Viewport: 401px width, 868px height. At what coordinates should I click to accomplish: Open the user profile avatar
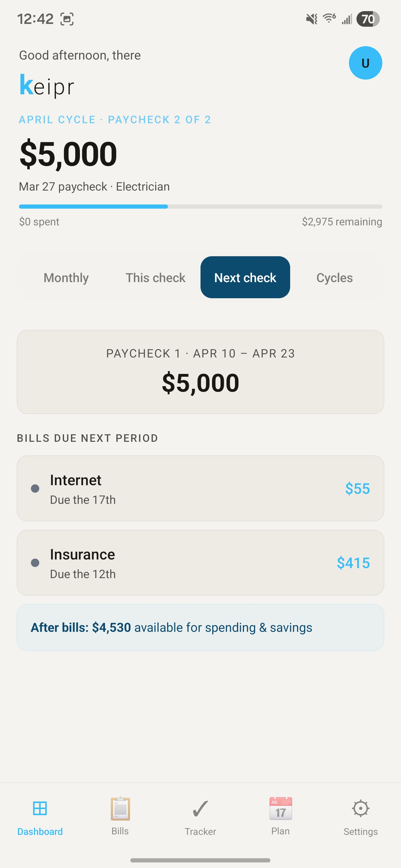click(365, 63)
